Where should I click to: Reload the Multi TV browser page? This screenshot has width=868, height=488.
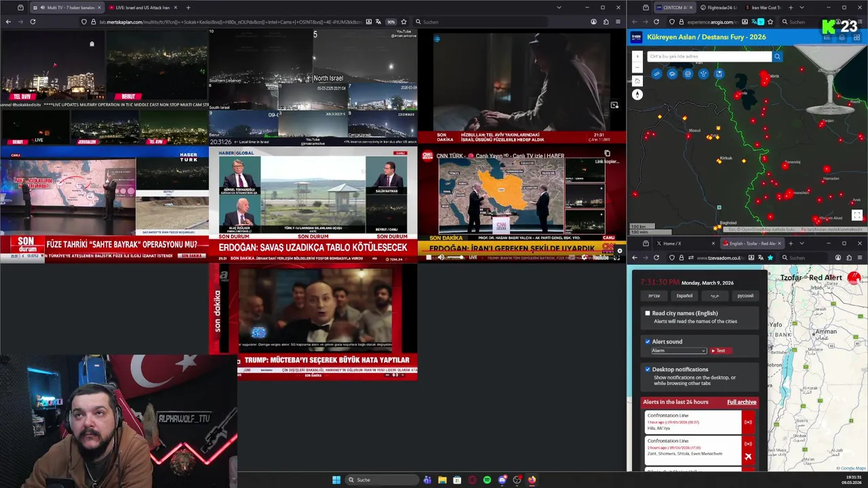(x=33, y=22)
